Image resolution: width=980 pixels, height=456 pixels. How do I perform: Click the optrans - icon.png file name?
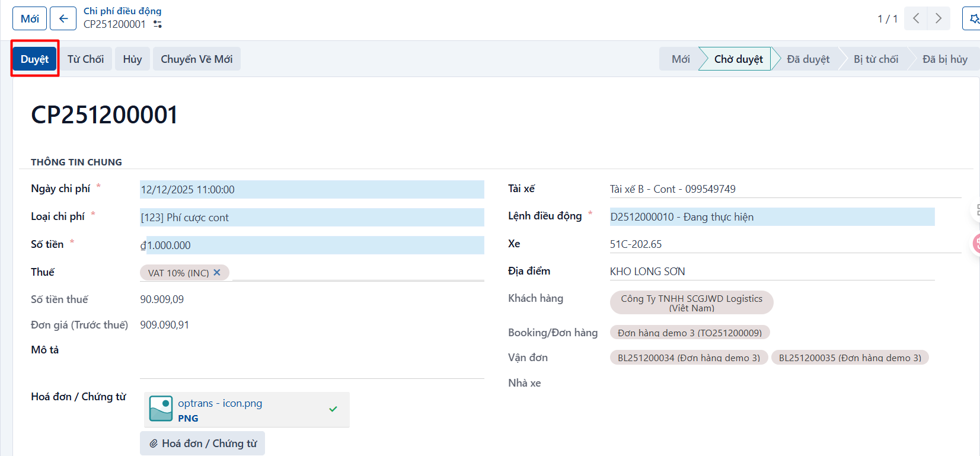click(x=220, y=403)
